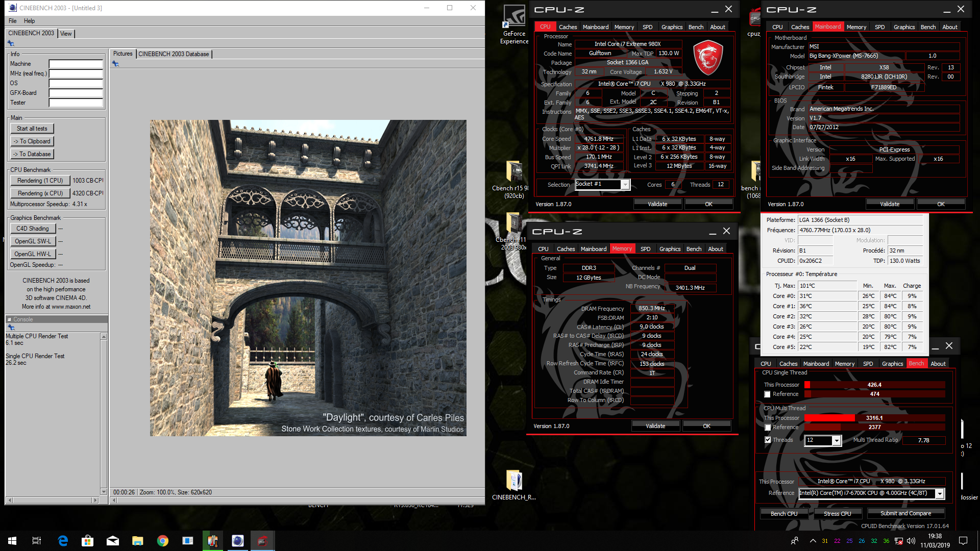This screenshot has width=980, height=551.
Task: Open the People icon in system tray
Action: (795, 541)
